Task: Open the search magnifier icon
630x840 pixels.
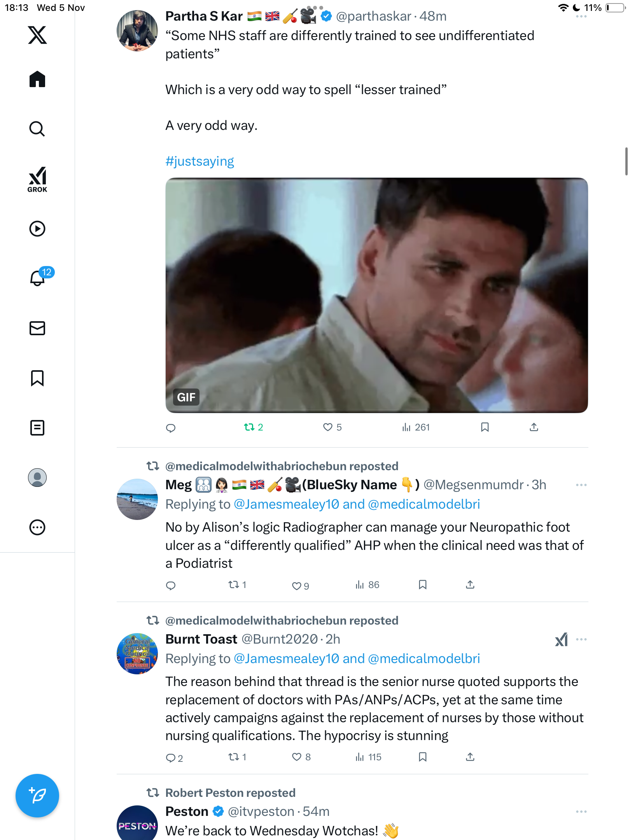Action: pyautogui.click(x=37, y=129)
